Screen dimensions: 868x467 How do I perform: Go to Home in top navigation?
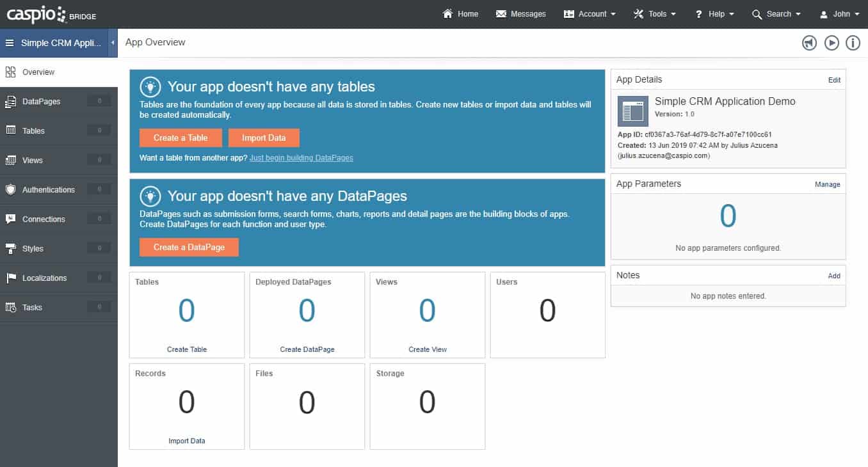tap(460, 14)
